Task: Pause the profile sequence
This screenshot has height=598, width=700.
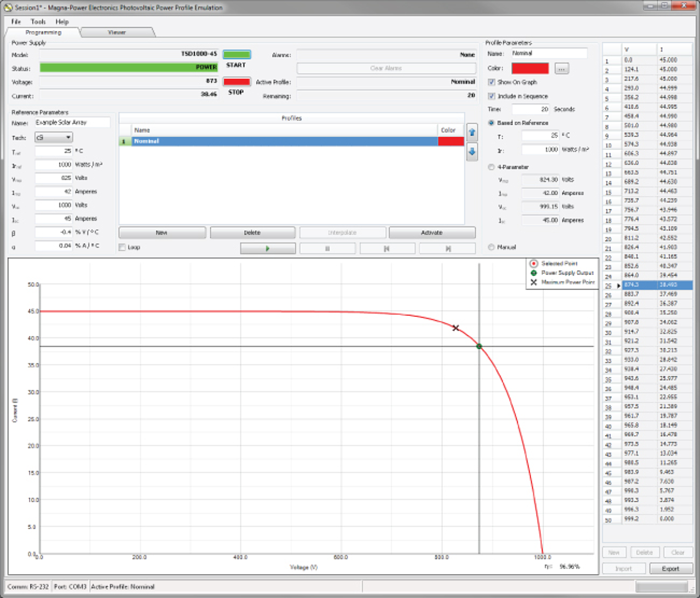Action: point(327,248)
